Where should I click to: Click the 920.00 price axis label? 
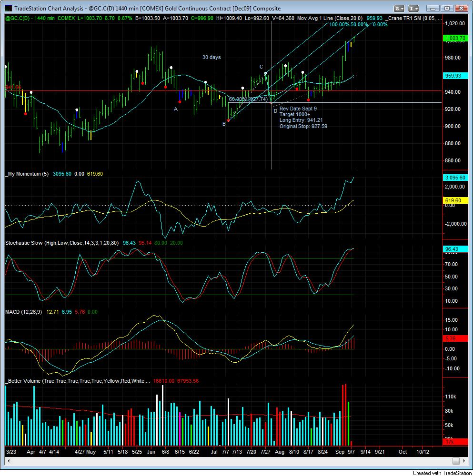pos(453,109)
